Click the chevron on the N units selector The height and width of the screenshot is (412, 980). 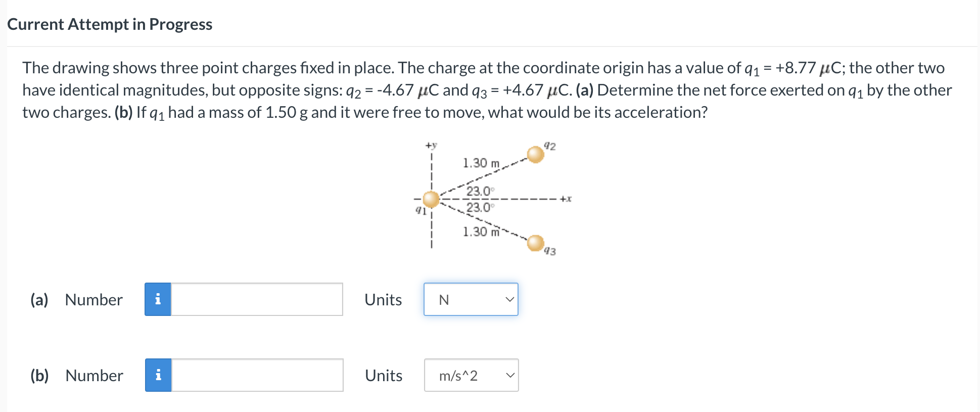(509, 299)
